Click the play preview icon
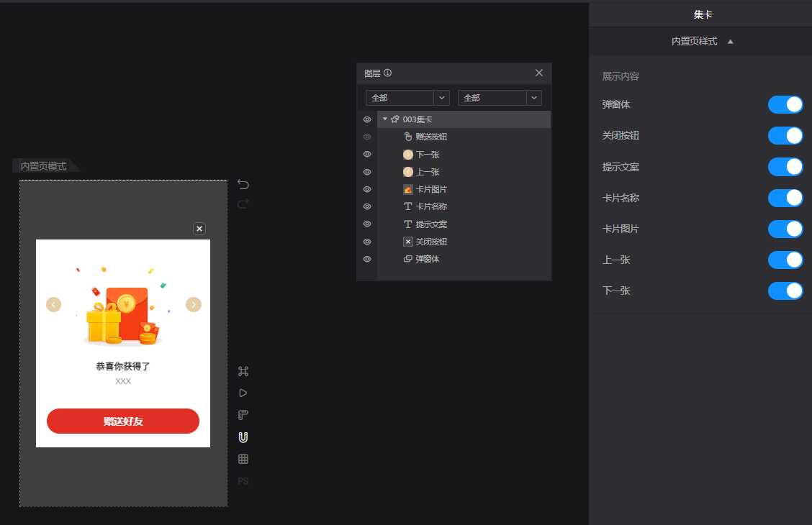The width and height of the screenshot is (812, 525). 243,393
